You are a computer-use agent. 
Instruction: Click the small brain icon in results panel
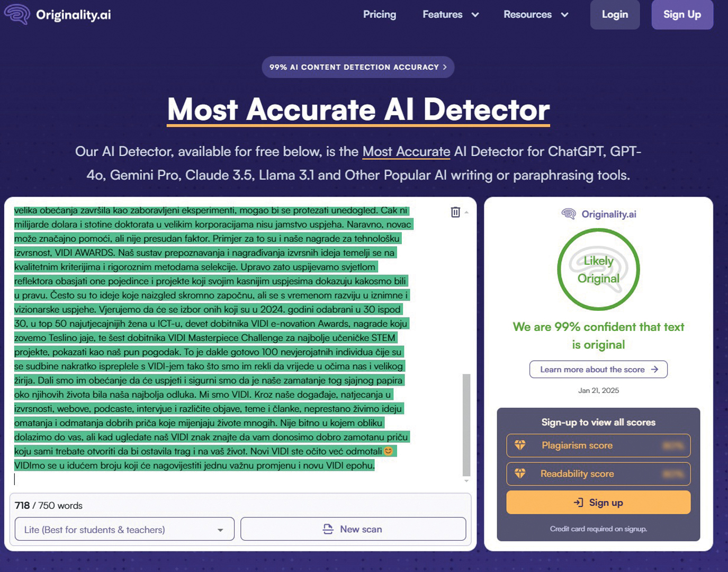pos(569,214)
